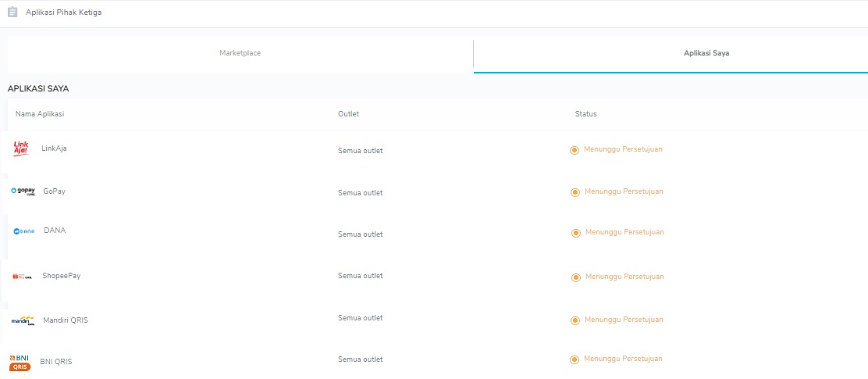Viewport: 868px width, 379px height.
Task: Click LinkAja pending status circle icon
Action: pos(575,150)
